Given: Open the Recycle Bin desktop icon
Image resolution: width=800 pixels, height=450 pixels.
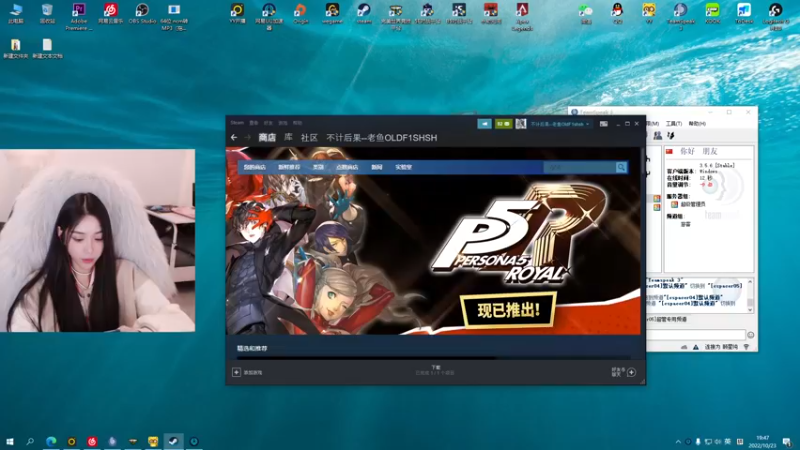Looking at the screenshot, I should click(47, 14).
